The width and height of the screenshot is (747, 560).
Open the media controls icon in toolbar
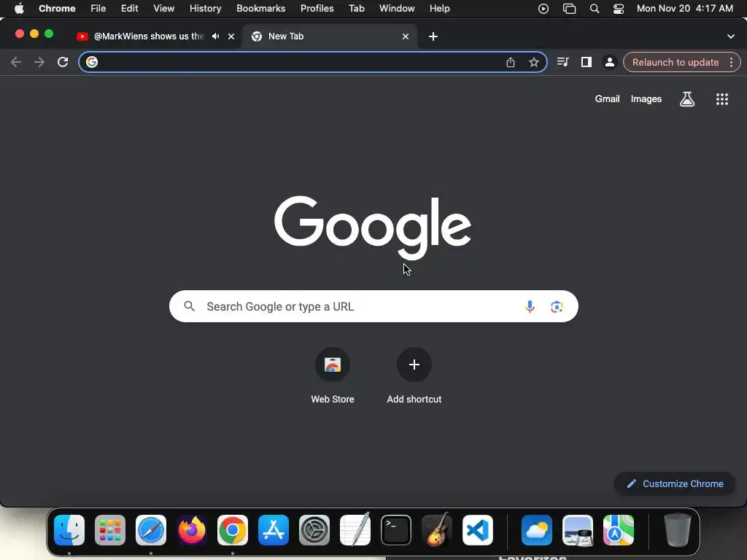[562, 62]
